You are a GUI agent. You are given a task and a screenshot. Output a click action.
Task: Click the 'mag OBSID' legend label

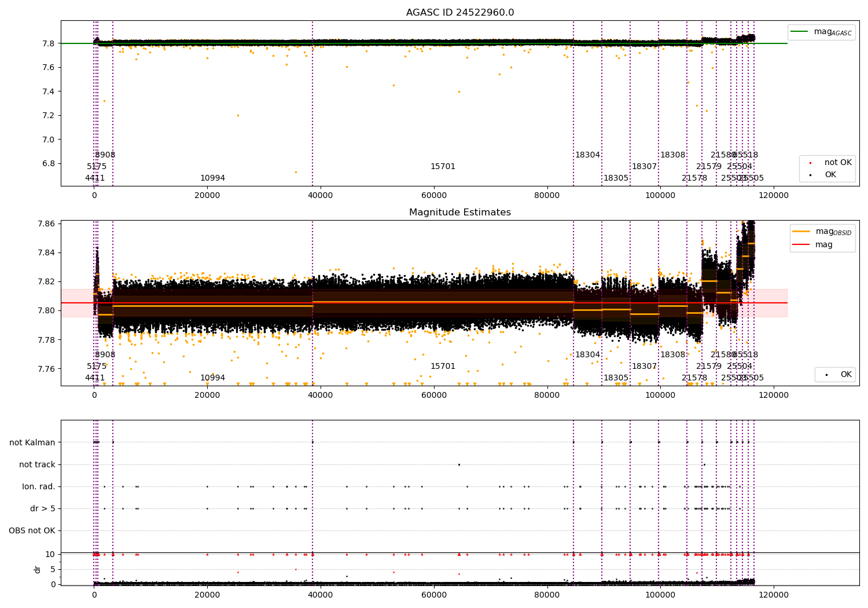[833, 232]
